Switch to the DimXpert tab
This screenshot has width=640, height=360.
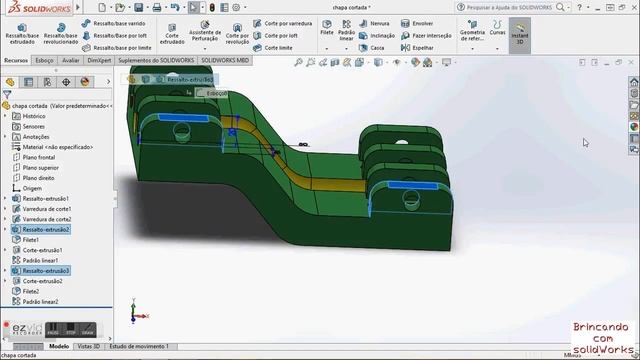[99, 60]
